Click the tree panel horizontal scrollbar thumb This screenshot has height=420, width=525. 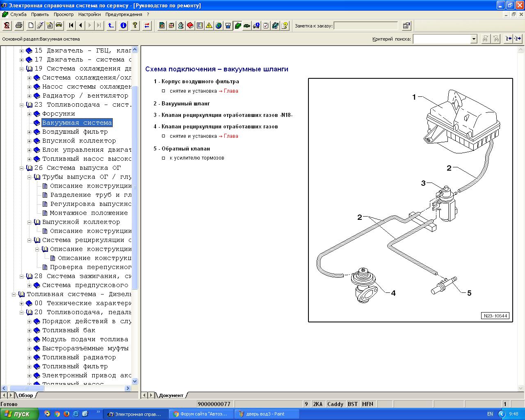(x=27, y=388)
